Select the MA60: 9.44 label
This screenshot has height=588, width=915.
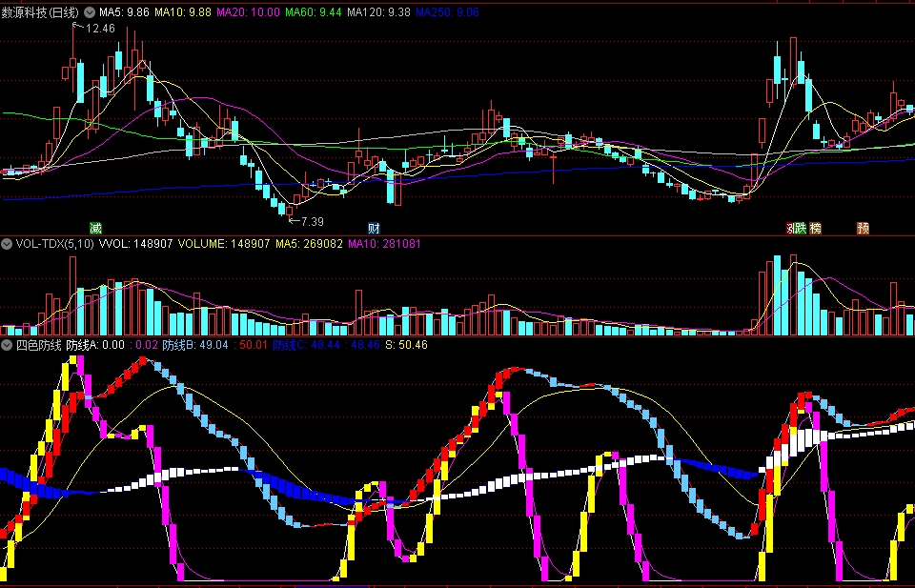click(x=314, y=12)
